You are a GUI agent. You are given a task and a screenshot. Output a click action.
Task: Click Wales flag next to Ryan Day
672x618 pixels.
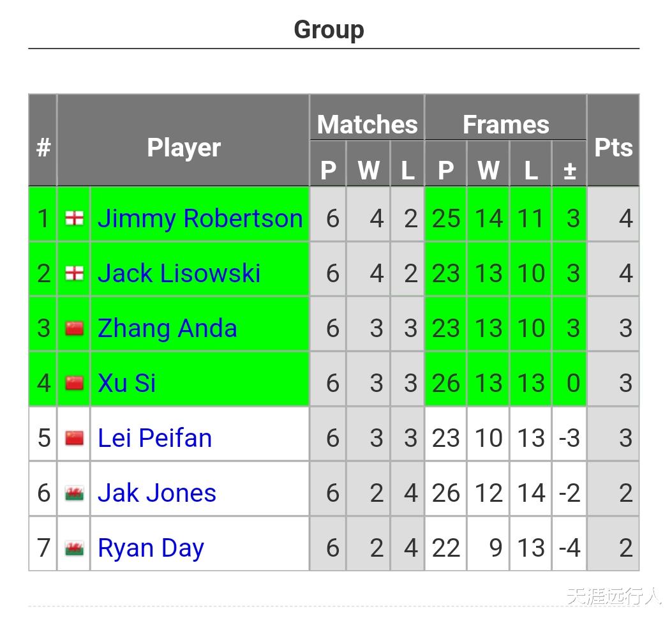[x=74, y=548]
